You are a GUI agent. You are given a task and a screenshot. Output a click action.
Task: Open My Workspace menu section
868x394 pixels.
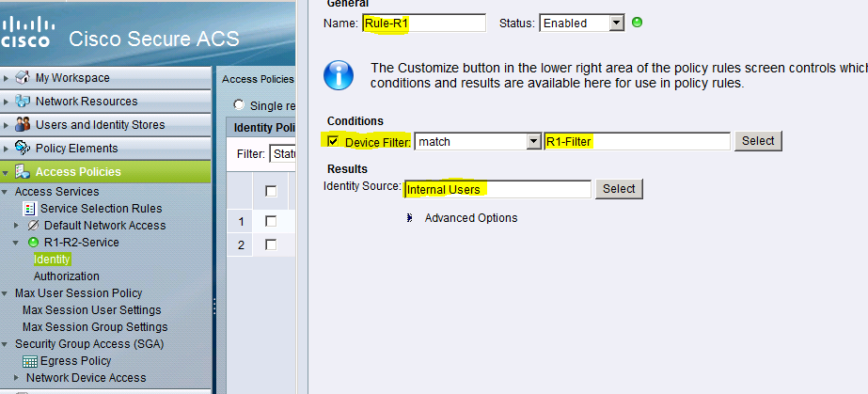coord(105,78)
